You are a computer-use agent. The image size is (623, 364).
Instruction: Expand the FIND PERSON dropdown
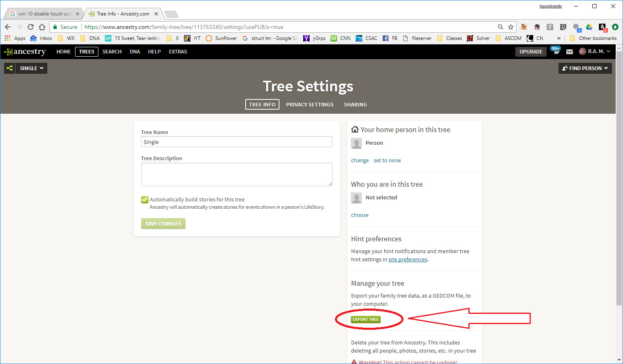[x=585, y=68]
